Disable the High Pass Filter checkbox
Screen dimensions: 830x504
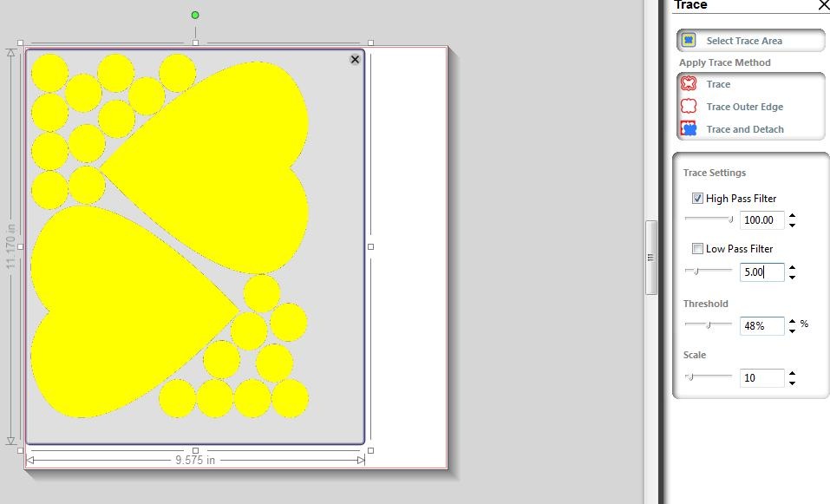click(x=697, y=199)
